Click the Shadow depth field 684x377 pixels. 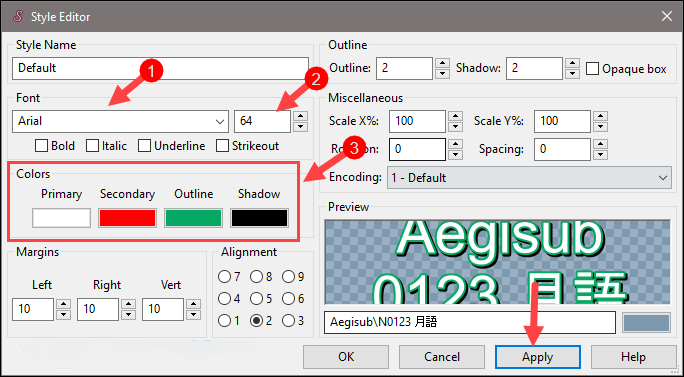pos(534,68)
